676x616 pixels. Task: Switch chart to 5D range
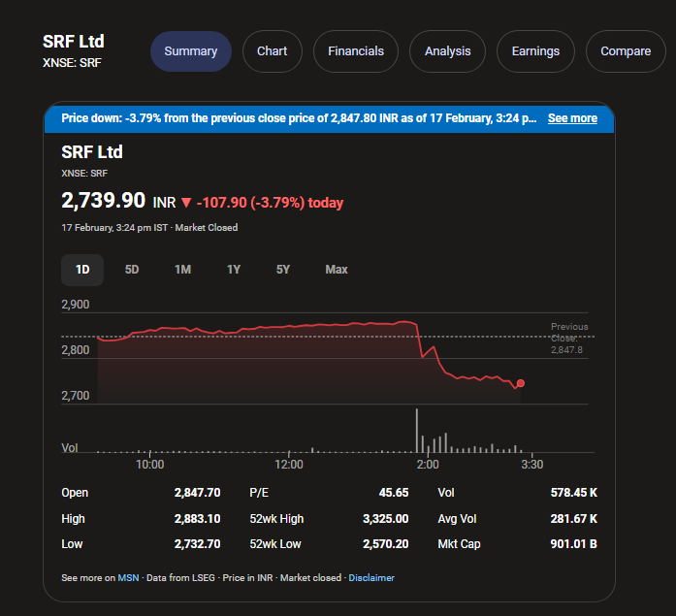click(x=132, y=270)
